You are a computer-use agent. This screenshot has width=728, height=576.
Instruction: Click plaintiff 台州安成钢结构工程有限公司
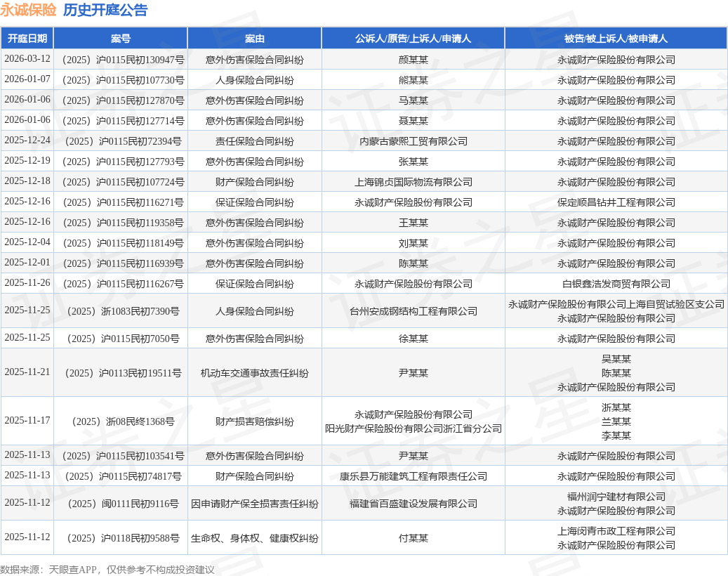tap(413, 312)
